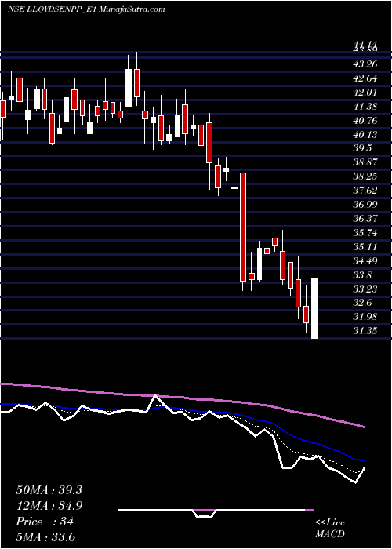
Task: Select the 38.87 price axis label
Action: pyautogui.click(x=365, y=162)
